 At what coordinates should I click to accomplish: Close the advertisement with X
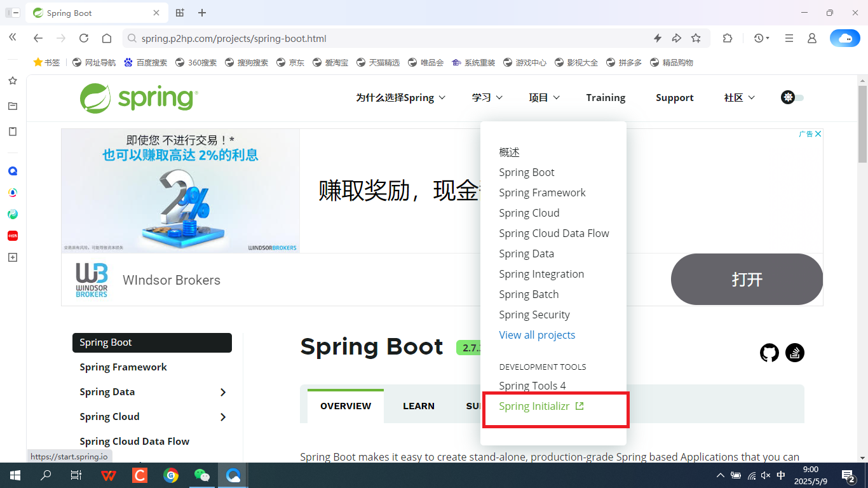[x=818, y=134]
